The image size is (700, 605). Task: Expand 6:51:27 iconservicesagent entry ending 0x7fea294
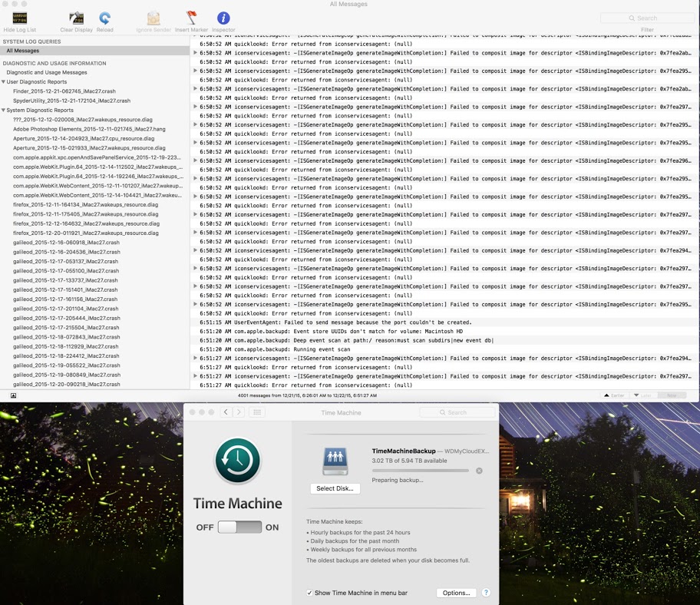point(195,358)
